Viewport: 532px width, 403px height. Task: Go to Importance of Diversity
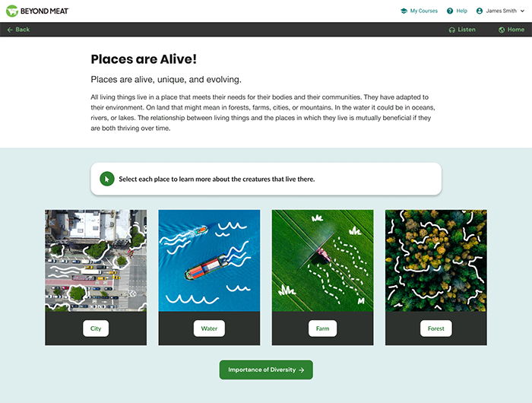(x=266, y=370)
